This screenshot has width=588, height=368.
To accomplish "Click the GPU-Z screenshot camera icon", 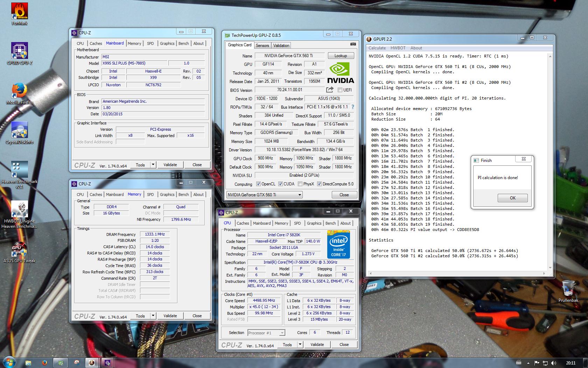I will click(x=353, y=44).
